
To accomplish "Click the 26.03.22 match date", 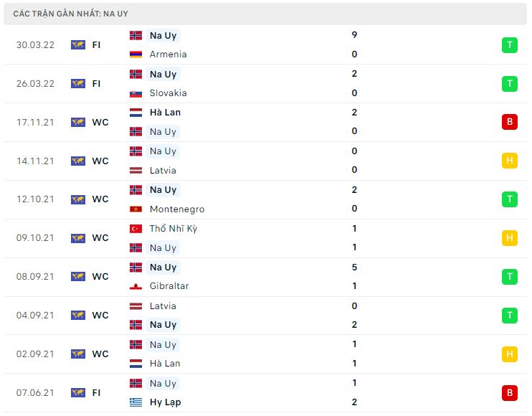I will point(35,84).
